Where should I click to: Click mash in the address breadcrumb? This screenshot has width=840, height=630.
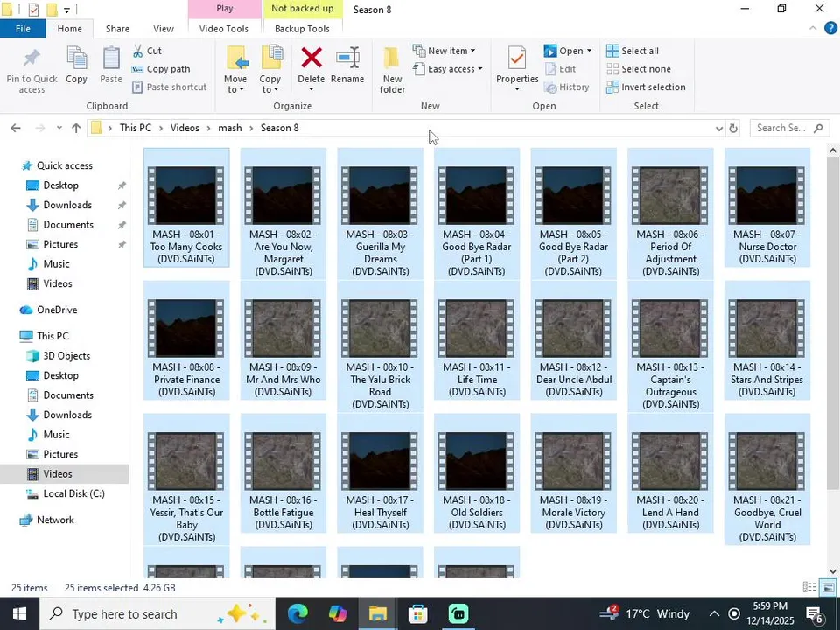click(x=230, y=128)
